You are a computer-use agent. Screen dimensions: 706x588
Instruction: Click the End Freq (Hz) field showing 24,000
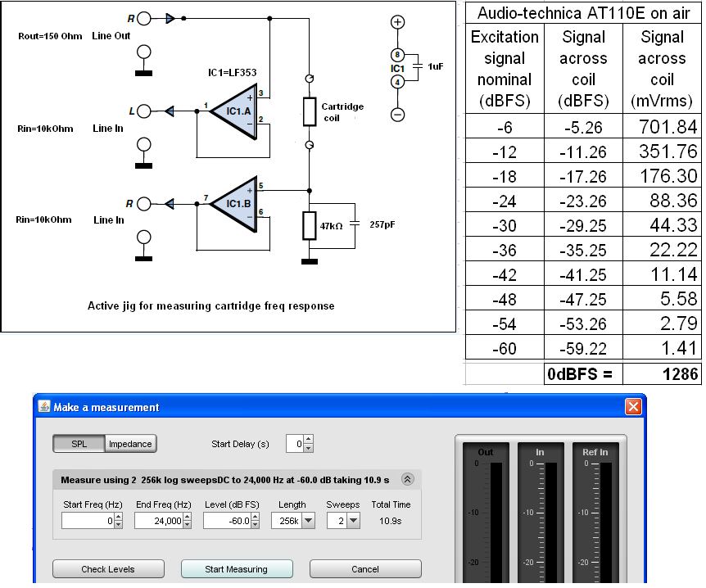159,521
